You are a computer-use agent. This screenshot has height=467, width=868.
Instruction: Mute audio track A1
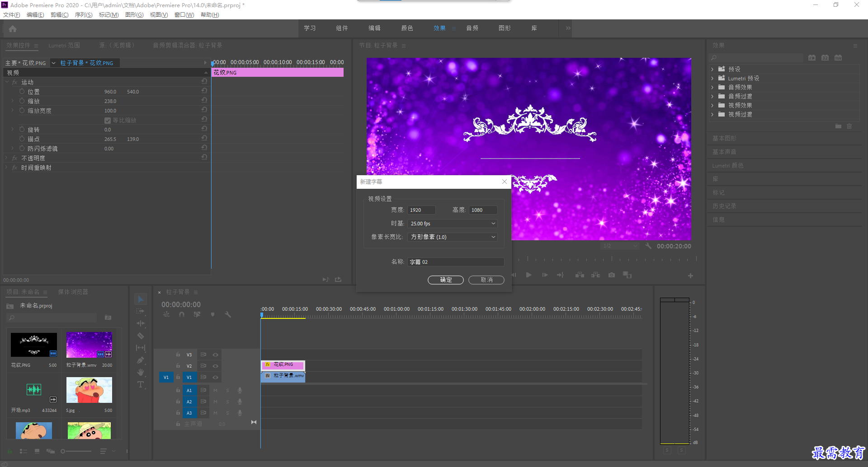tap(215, 390)
